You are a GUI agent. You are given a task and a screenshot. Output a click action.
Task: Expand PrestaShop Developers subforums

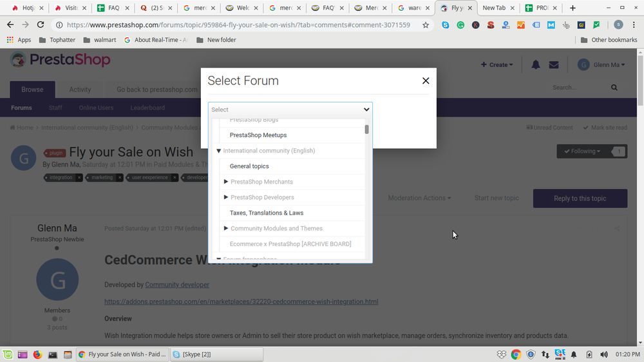click(x=226, y=197)
